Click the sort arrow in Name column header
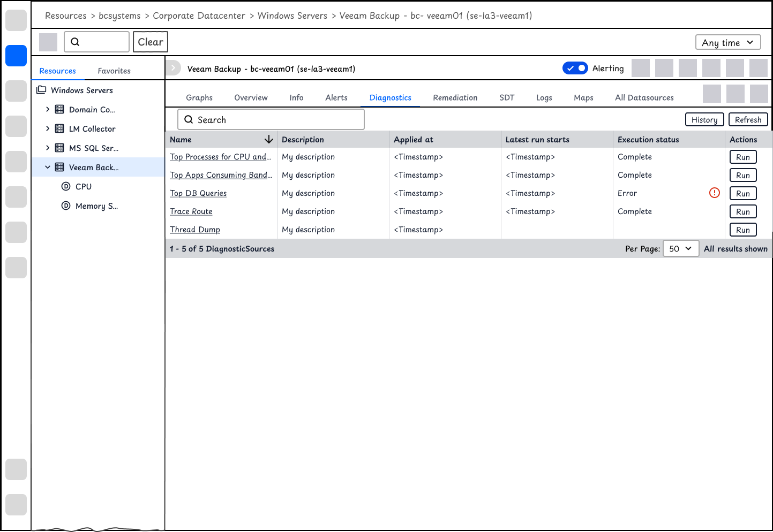The image size is (773, 532). click(x=269, y=140)
